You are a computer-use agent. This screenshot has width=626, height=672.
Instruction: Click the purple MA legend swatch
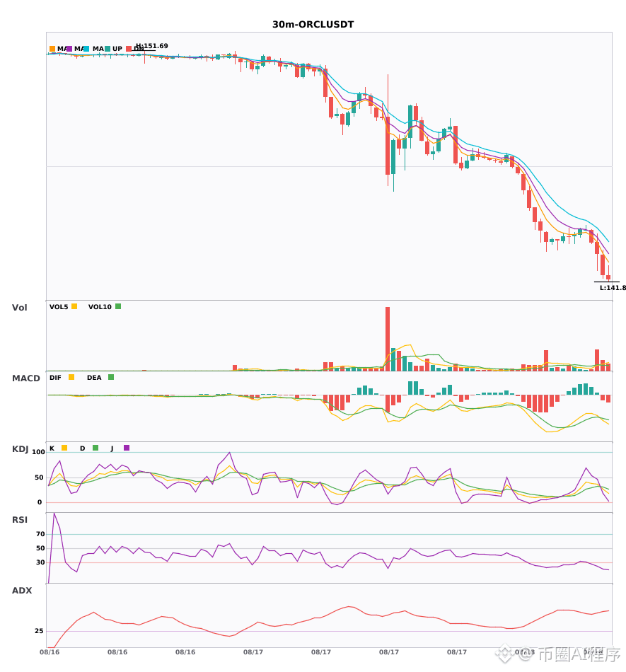(69, 49)
